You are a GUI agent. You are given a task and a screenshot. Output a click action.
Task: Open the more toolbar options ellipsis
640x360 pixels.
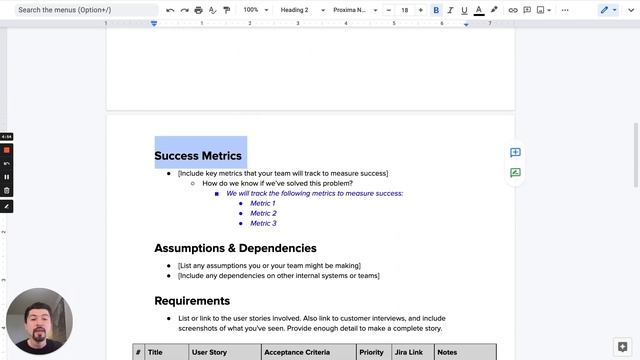565,10
